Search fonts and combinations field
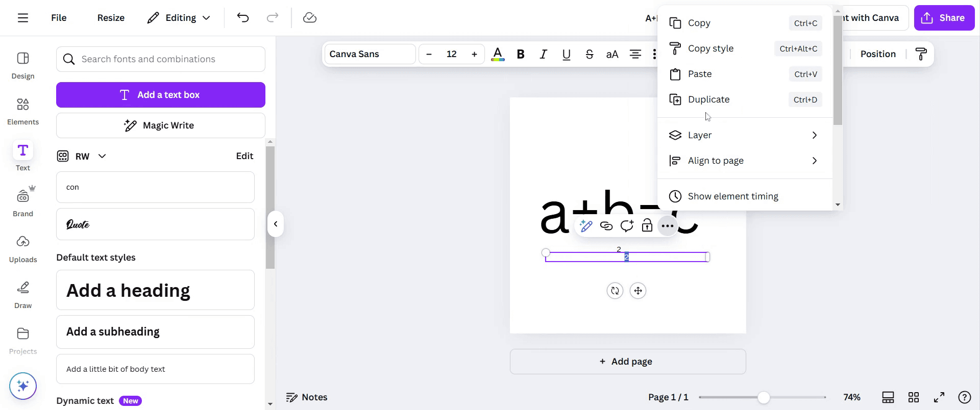 [161, 59]
